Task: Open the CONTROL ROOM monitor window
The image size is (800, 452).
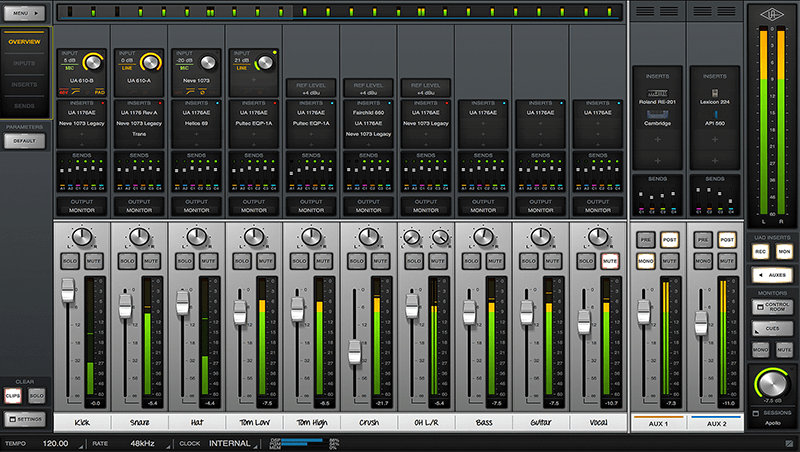Action: (x=772, y=307)
